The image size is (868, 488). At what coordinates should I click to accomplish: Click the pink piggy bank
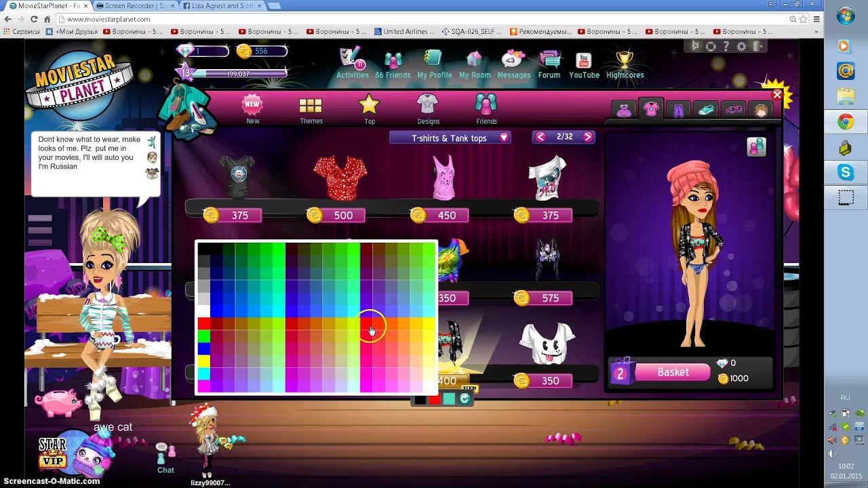click(58, 403)
